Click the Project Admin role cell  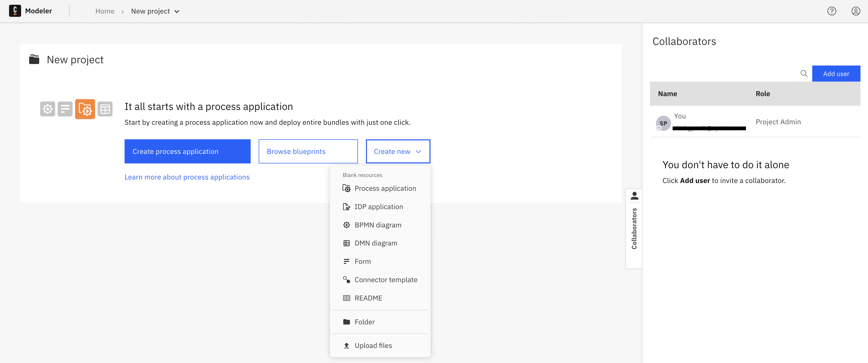pos(778,122)
